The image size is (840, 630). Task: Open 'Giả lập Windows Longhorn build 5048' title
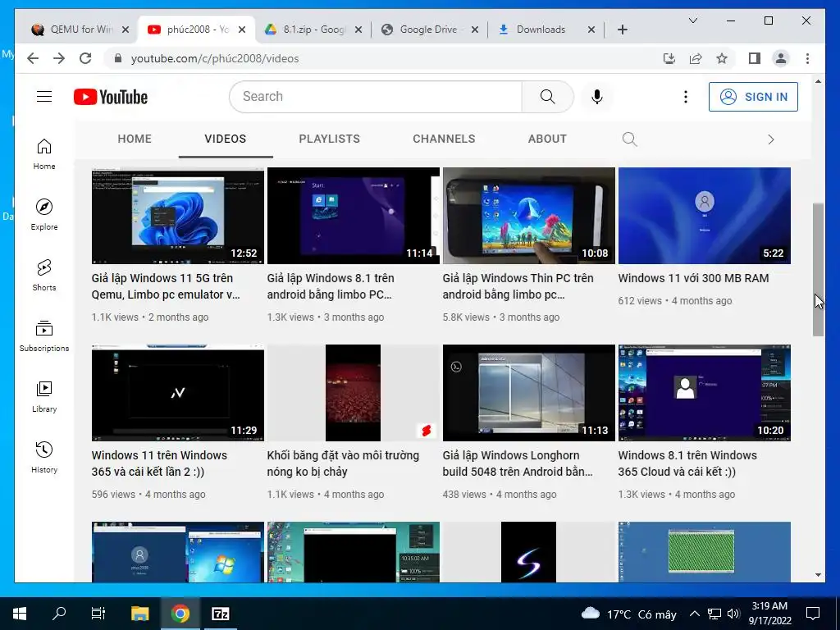(x=518, y=463)
